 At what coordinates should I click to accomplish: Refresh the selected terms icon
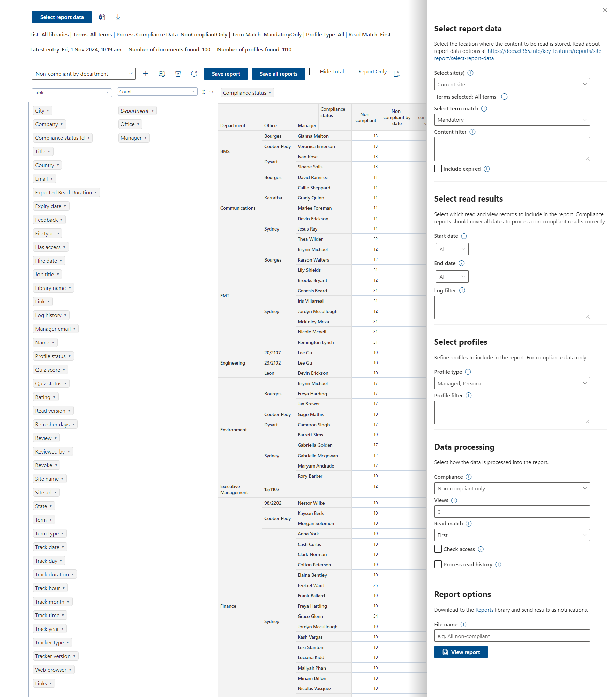click(505, 97)
